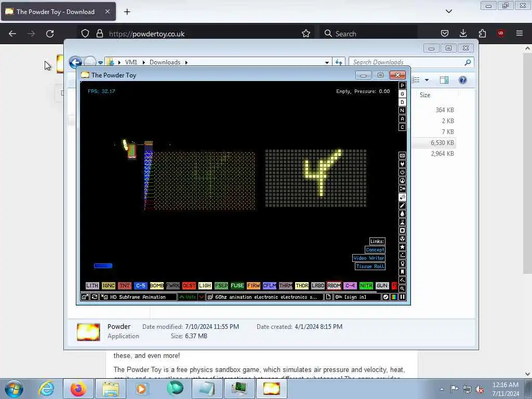Open Explorer recent pages dropdown arrow
This screenshot has height=399, width=532.
[x=100, y=62]
